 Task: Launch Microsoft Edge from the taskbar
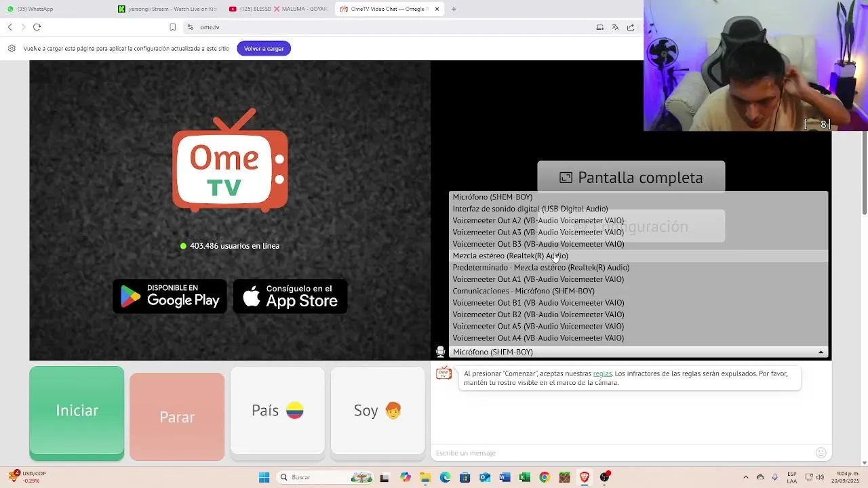pyautogui.click(x=445, y=477)
